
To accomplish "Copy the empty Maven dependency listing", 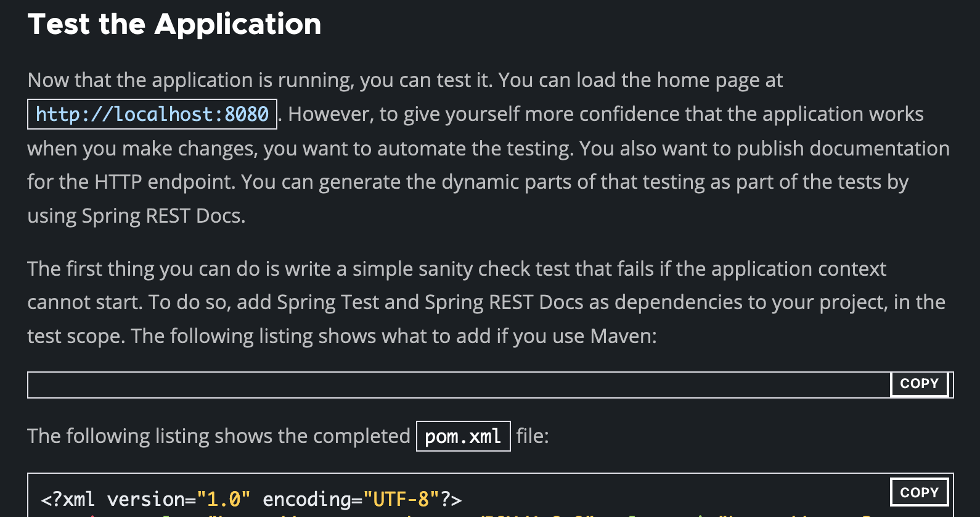I will (x=919, y=384).
